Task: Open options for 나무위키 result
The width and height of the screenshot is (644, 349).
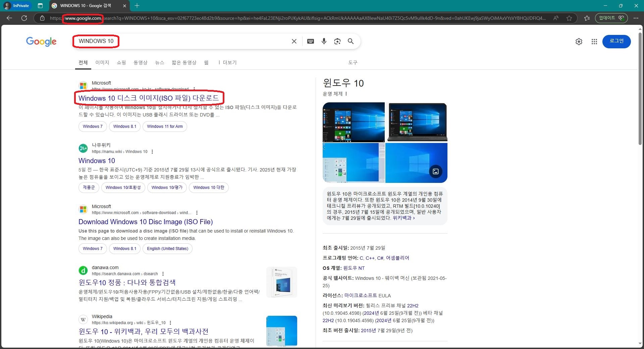Action: pyautogui.click(x=152, y=152)
